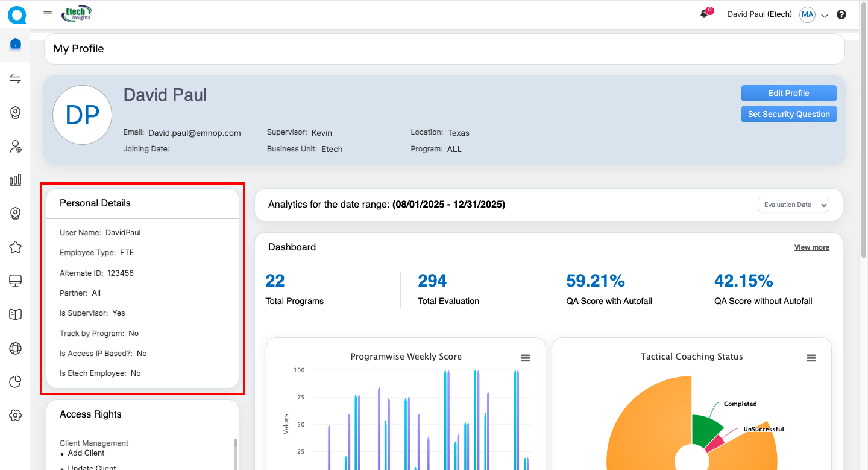The width and height of the screenshot is (868, 470).
Task: Open the transfer arrows sidebar icon
Action: 16,79
